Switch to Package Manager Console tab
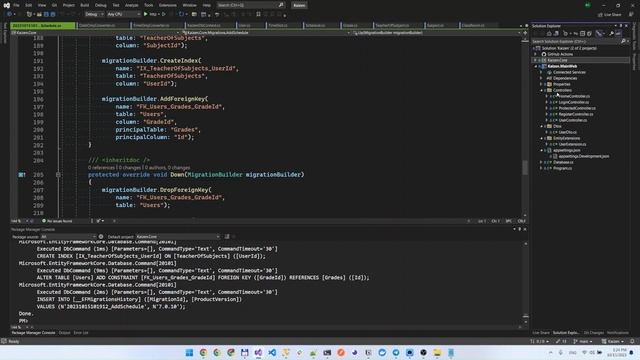640x360 pixels. pyautogui.click(x=33, y=333)
